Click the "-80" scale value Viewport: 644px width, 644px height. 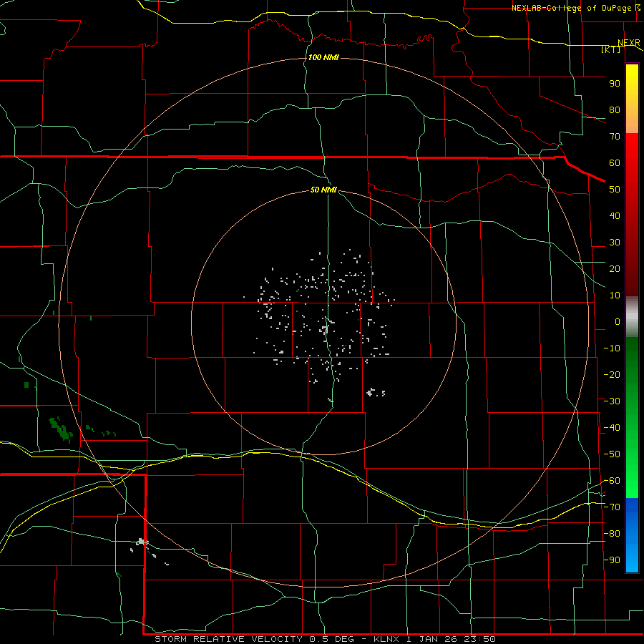[612, 534]
